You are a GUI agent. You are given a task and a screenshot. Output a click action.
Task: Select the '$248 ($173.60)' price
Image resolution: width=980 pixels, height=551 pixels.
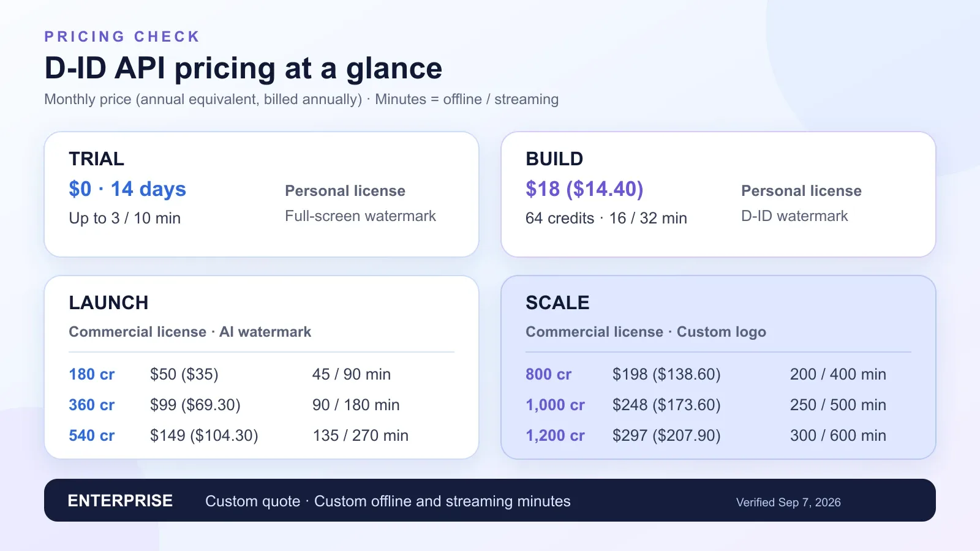[x=666, y=405]
